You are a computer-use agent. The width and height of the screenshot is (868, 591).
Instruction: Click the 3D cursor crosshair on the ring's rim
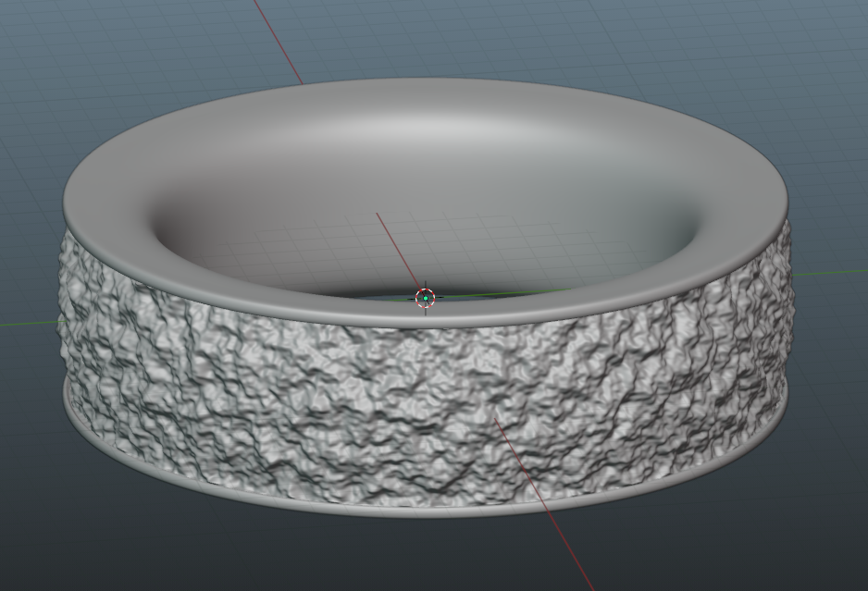(x=425, y=298)
